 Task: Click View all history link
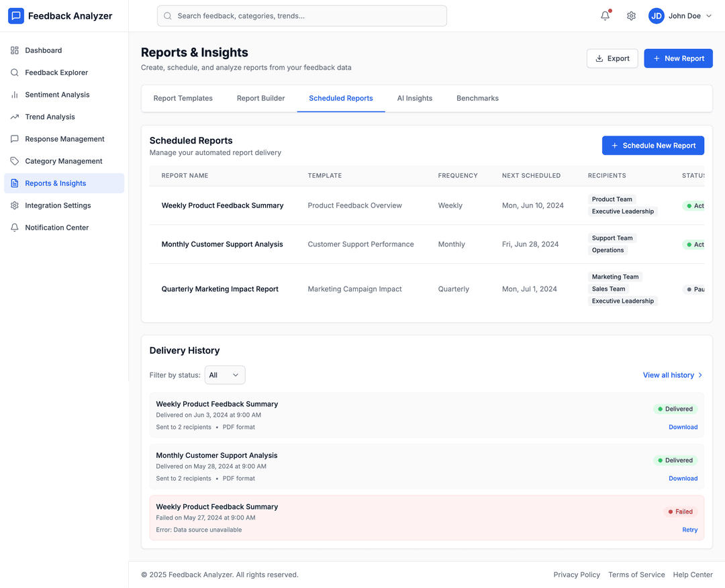coord(673,375)
